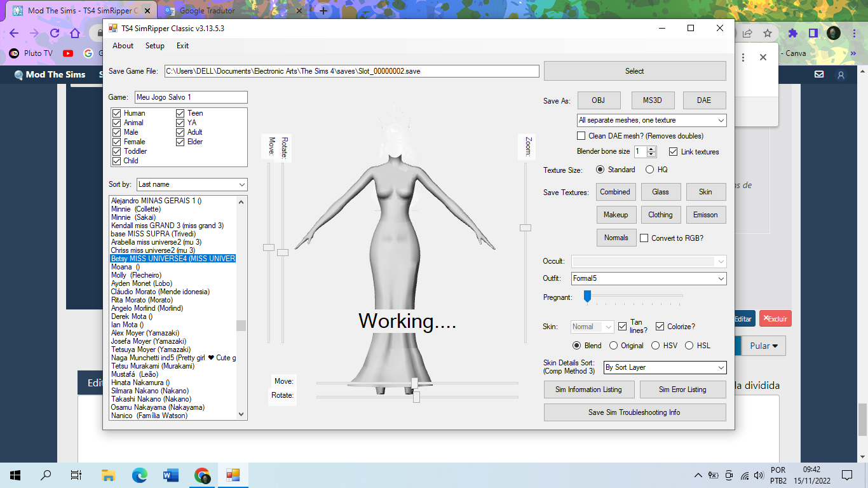Enable Clean DAE mesh checkbox

pos(581,136)
